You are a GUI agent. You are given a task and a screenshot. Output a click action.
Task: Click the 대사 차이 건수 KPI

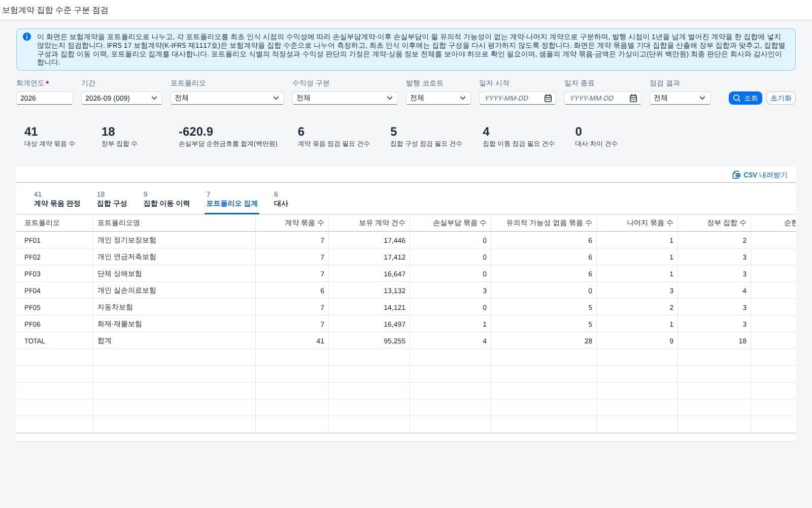(596, 137)
